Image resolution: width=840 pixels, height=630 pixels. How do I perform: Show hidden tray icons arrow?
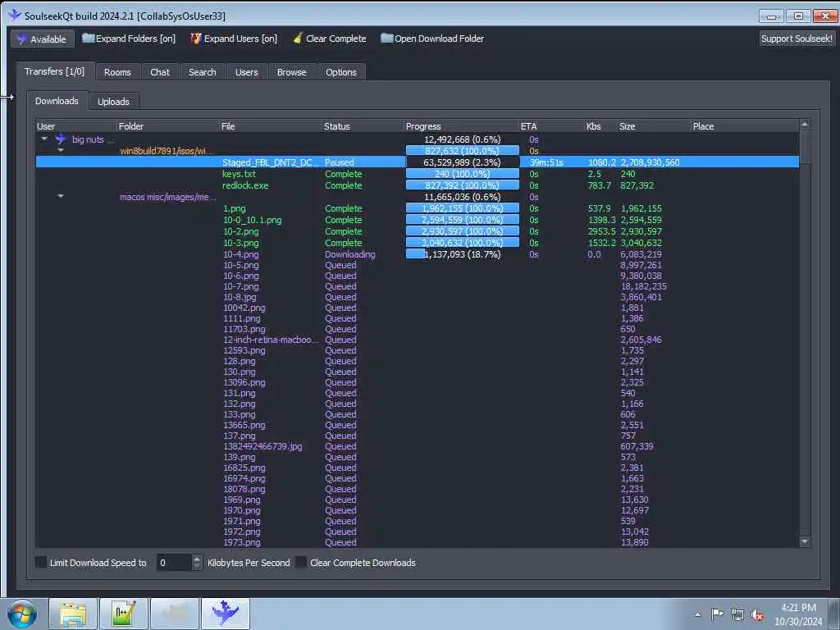(x=697, y=615)
